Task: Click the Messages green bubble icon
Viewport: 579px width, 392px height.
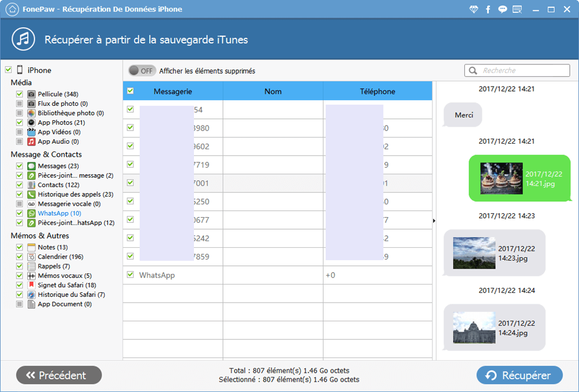Action: pyautogui.click(x=32, y=166)
